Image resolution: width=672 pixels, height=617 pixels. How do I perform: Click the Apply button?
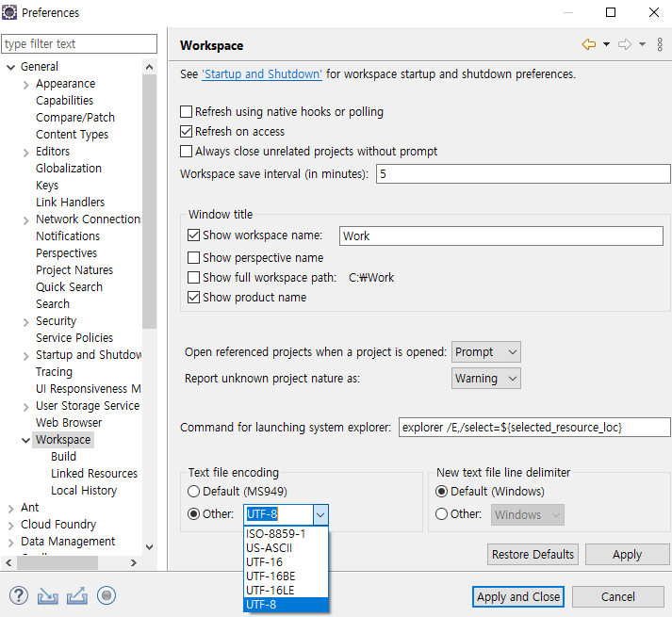point(627,555)
